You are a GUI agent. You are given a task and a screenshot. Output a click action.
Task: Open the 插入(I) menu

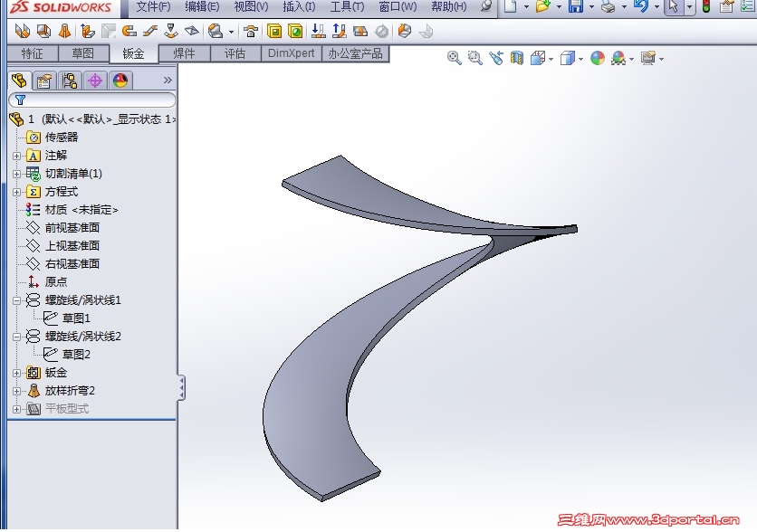pos(299,6)
